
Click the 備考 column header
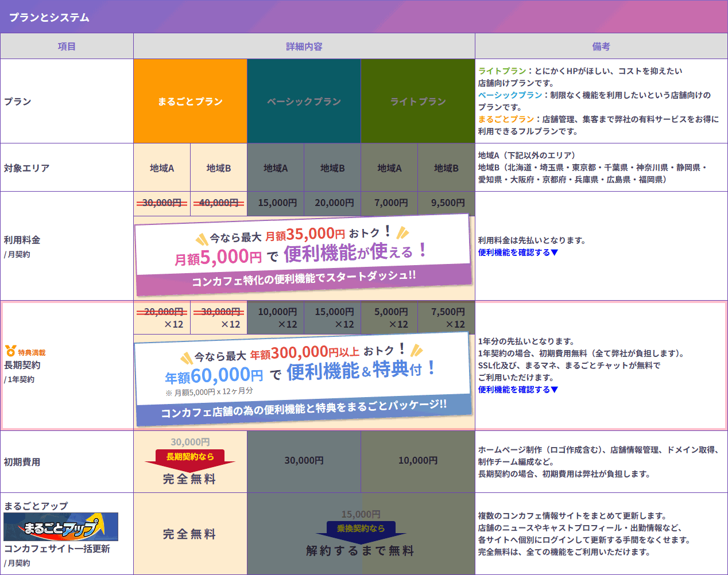(x=601, y=46)
